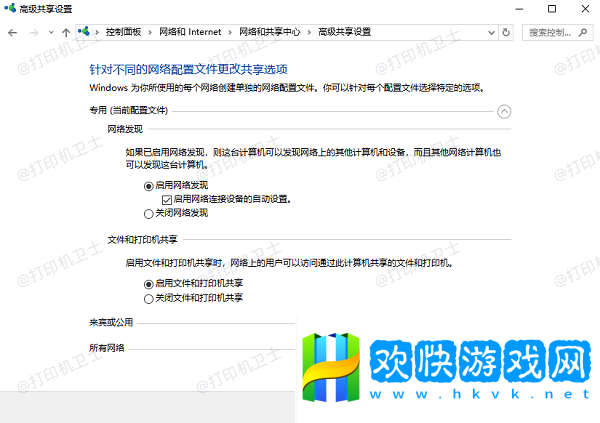The height and width of the screenshot is (423, 600).
Task: Click the network icon in the title bar
Action: 10,8
